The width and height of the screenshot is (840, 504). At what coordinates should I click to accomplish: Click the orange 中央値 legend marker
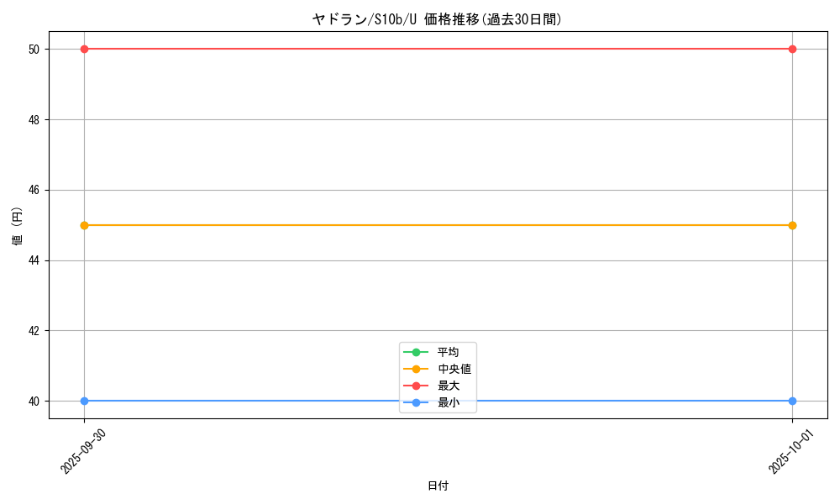click(x=416, y=369)
